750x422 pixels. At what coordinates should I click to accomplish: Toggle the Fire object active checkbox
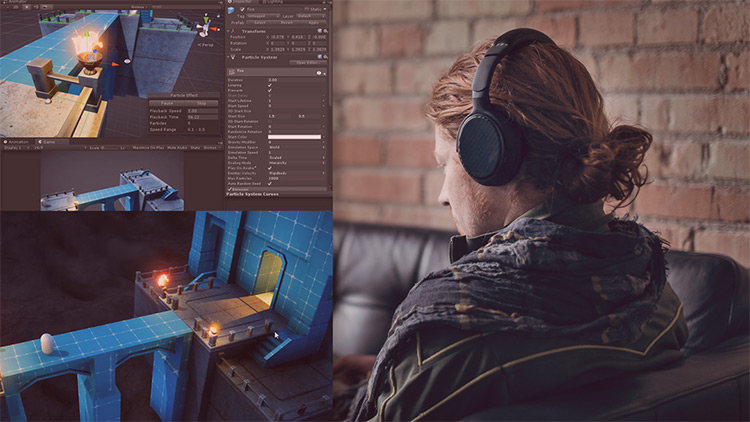[x=242, y=9]
